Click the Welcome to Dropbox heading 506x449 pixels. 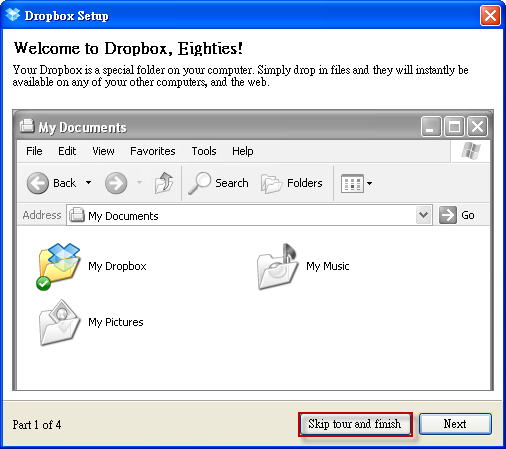(x=128, y=49)
